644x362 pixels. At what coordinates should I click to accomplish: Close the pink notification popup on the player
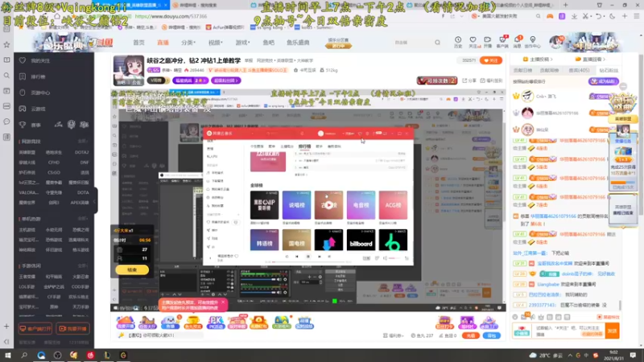point(223,302)
